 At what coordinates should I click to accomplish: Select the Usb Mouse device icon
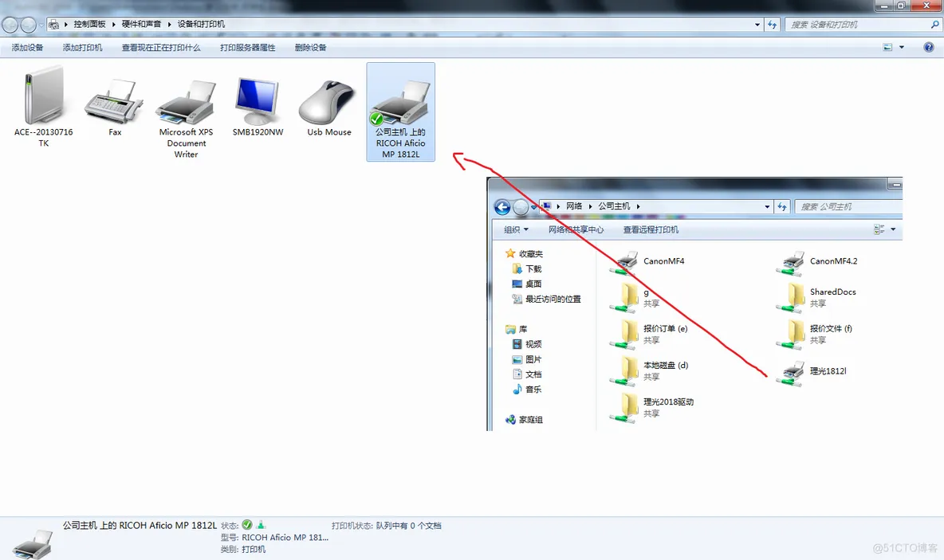tap(328, 107)
